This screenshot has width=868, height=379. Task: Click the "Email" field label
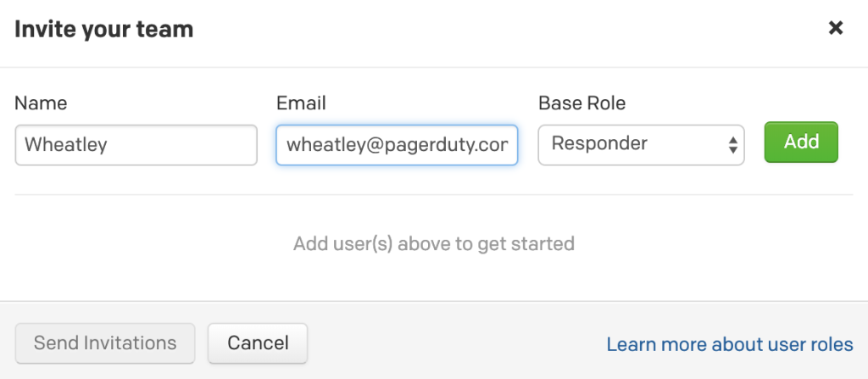pyautogui.click(x=301, y=103)
